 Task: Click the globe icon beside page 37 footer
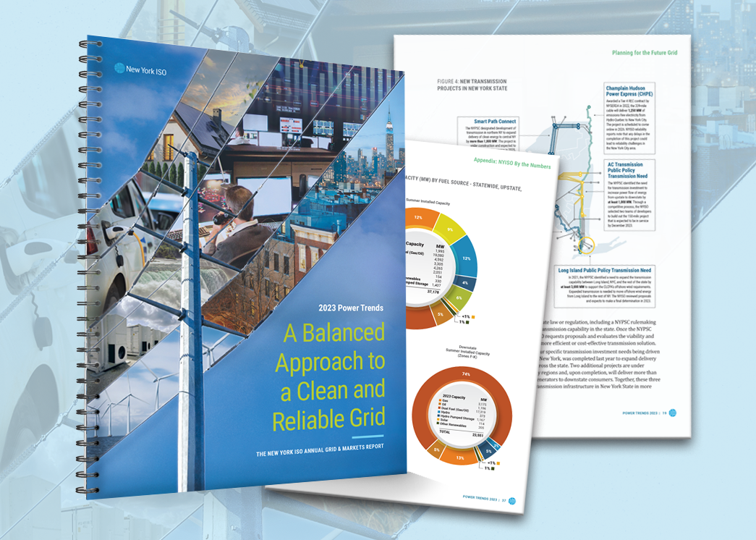click(511, 500)
